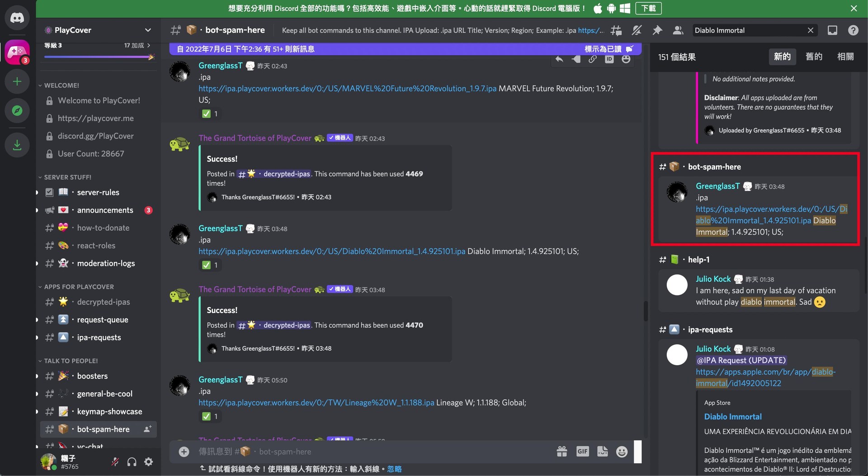
Task: Click checkmark reaction under Lineage W message
Action: pyautogui.click(x=210, y=416)
